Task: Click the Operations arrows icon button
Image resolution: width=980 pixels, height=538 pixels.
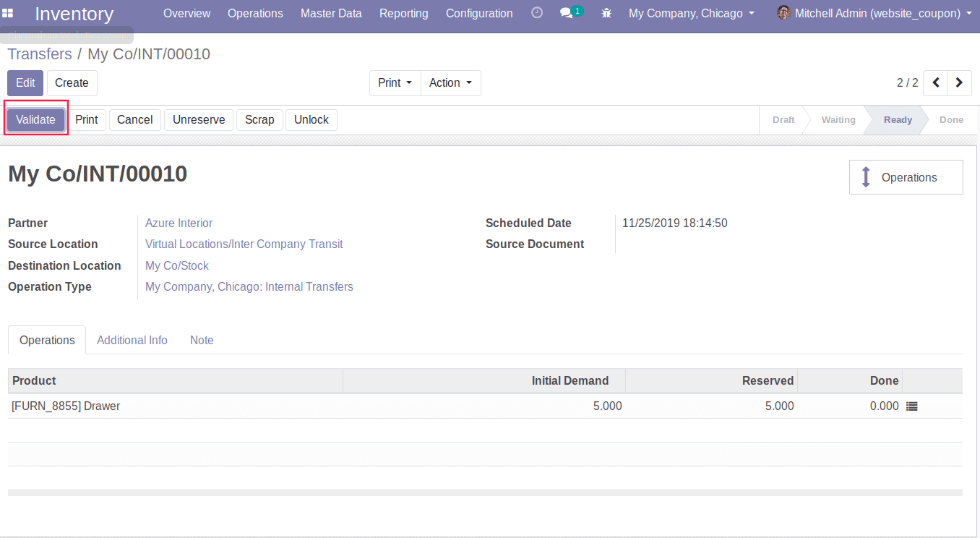Action: [x=906, y=177]
